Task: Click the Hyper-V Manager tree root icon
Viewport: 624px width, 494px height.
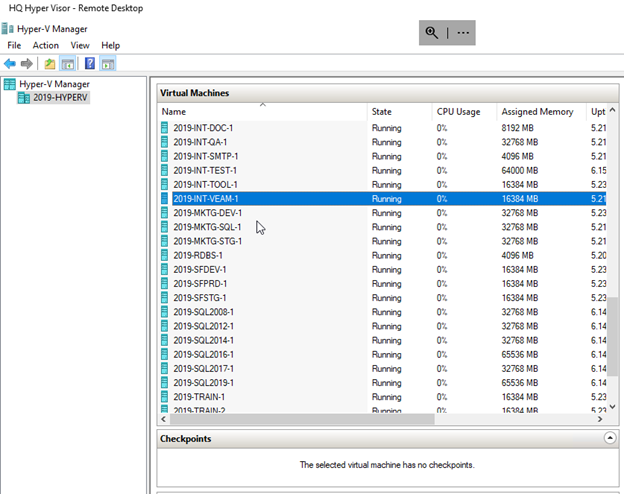Action: coord(10,84)
